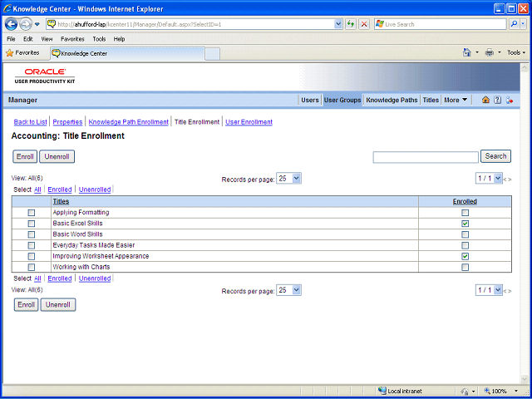
Task: Click the Refresh page icon
Action: point(351,24)
